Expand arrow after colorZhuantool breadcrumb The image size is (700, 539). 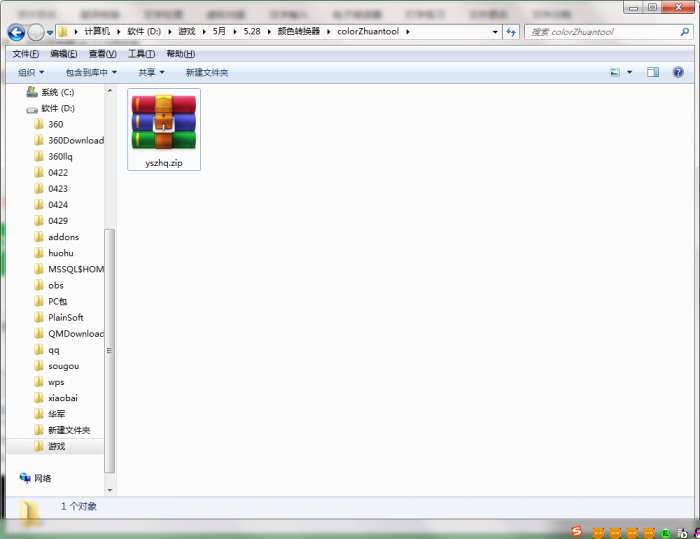tap(408, 32)
